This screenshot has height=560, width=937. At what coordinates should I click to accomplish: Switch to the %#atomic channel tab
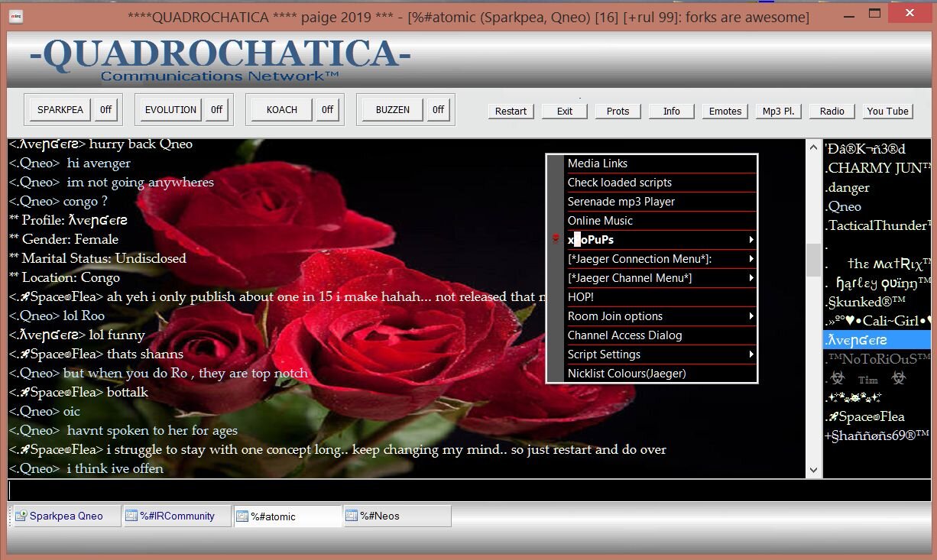tap(287, 516)
